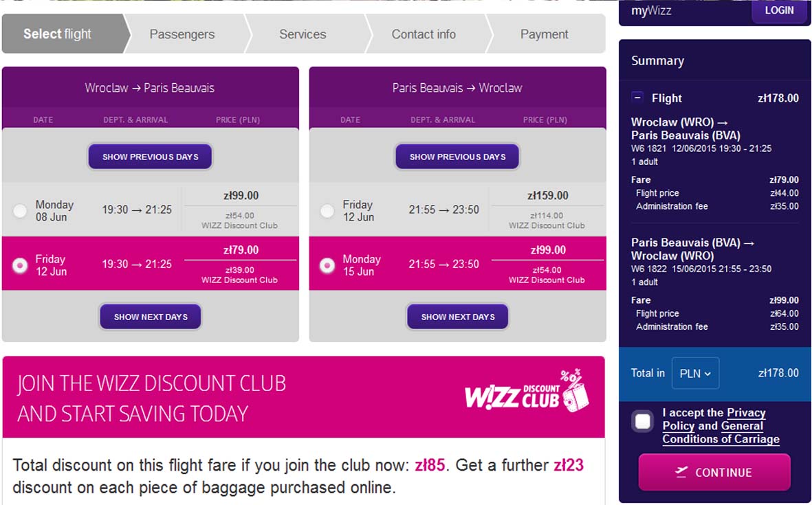Select Friday 12 Jun return flight radio
The width and height of the screenshot is (812, 505).
(x=327, y=211)
